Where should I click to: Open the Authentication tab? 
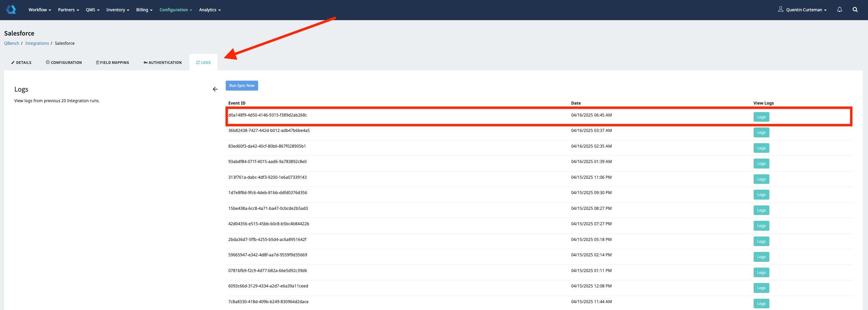(x=163, y=63)
